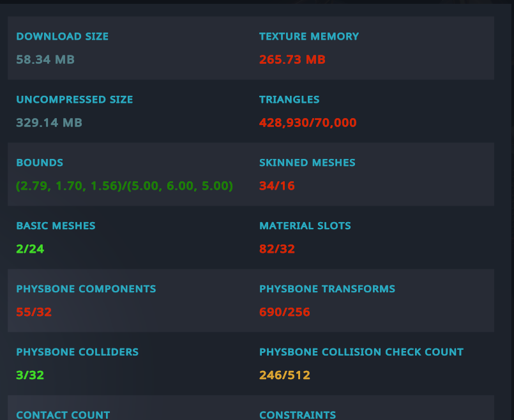This screenshot has width=514, height=420.
Task: Select the TRIANGLES label
Action: 289,100
